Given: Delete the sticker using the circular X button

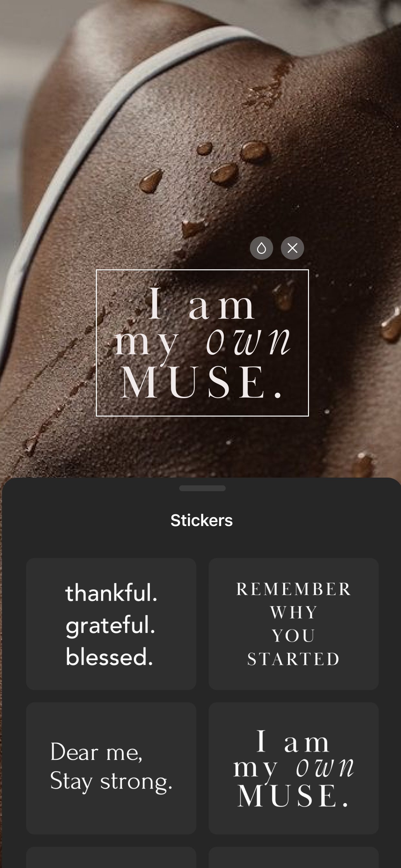Looking at the screenshot, I should pyautogui.click(x=292, y=248).
